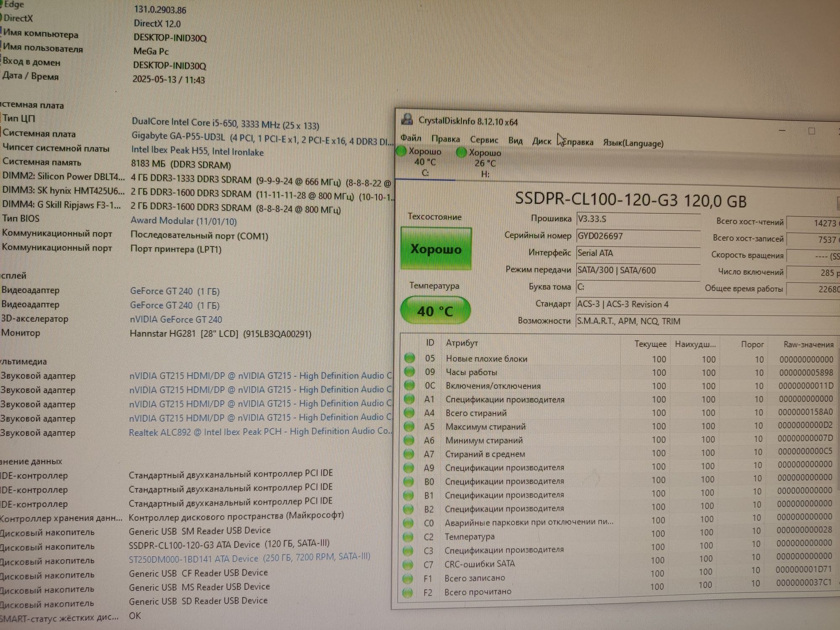The width and height of the screenshot is (840, 630).
Task: Open the Справка menu
Action: pyautogui.click(x=577, y=142)
